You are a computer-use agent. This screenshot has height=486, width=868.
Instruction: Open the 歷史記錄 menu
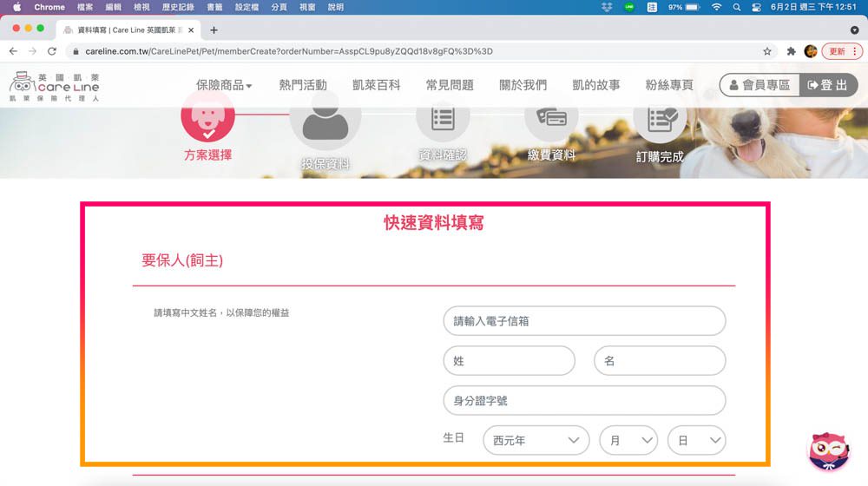pyautogui.click(x=178, y=7)
